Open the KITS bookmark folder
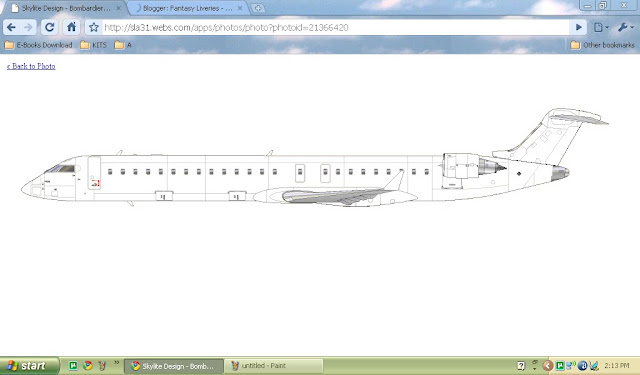Image resolution: width=640 pixels, height=375 pixels. 93,45
